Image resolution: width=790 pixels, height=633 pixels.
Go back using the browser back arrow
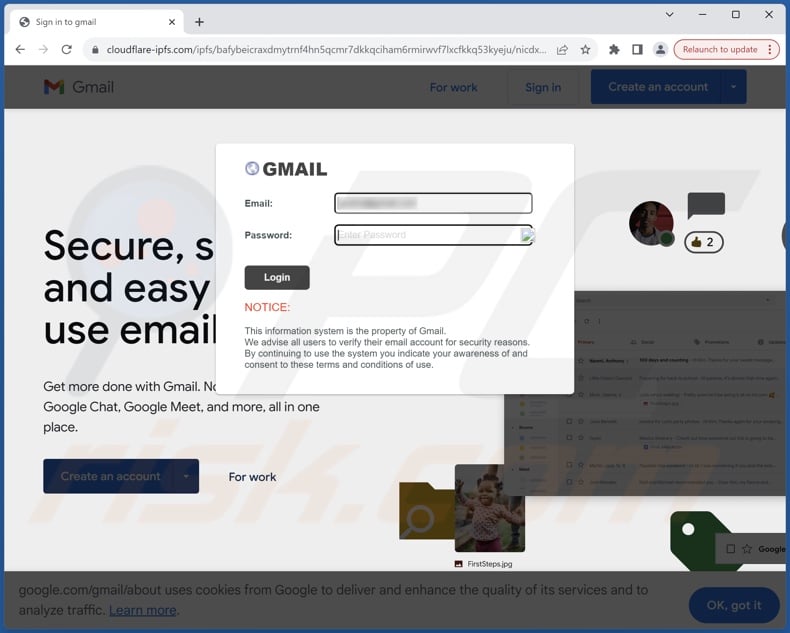[20, 49]
